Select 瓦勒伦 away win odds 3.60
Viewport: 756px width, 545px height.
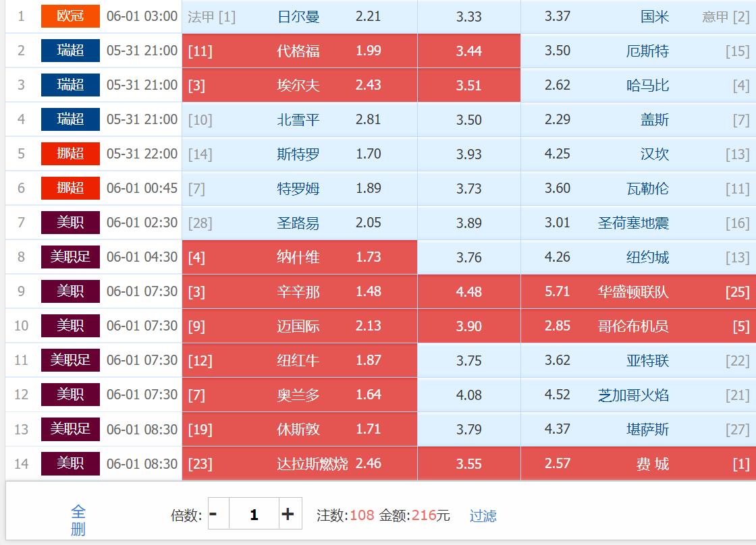tap(639, 188)
